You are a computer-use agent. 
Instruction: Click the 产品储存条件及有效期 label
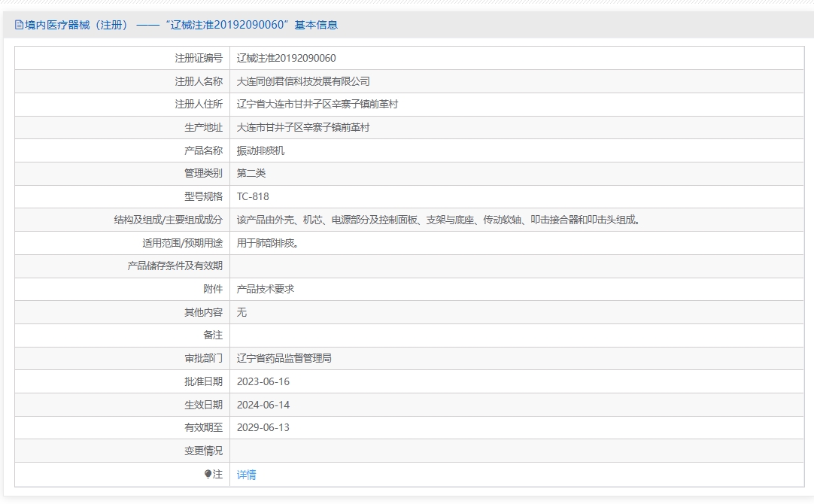point(175,266)
